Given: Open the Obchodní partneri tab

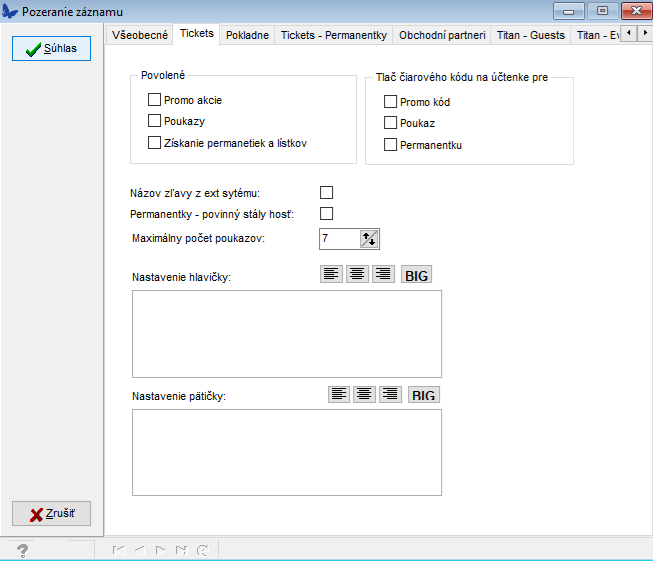Looking at the screenshot, I should pyautogui.click(x=442, y=35).
